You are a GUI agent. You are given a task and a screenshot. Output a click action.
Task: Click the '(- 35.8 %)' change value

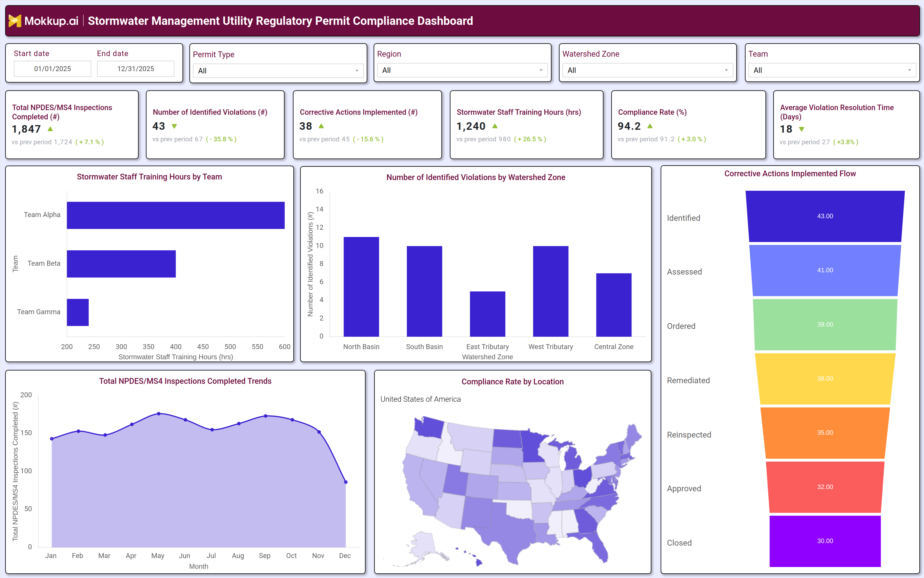pyautogui.click(x=221, y=139)
